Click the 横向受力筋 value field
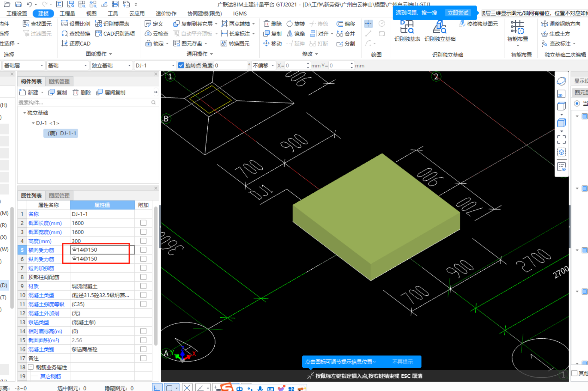Screen dimensions: 588x391 pyautogui.click(x=102, y=250)
